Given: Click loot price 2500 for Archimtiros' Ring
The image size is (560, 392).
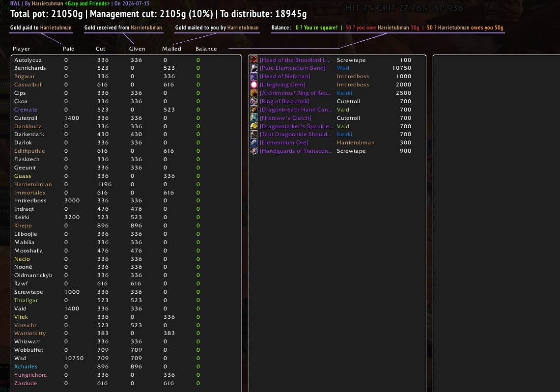Looking at the screenshot, I should tap(404, 93).
